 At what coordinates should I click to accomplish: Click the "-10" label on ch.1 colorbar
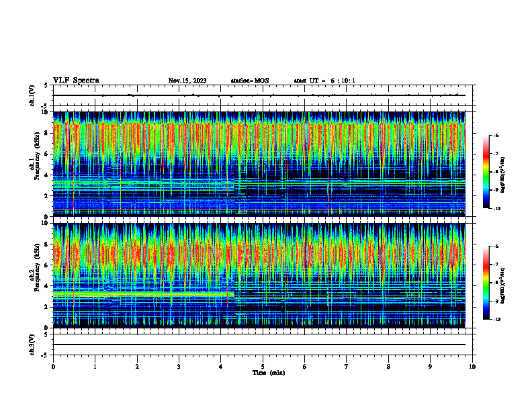tap(497, 209)
